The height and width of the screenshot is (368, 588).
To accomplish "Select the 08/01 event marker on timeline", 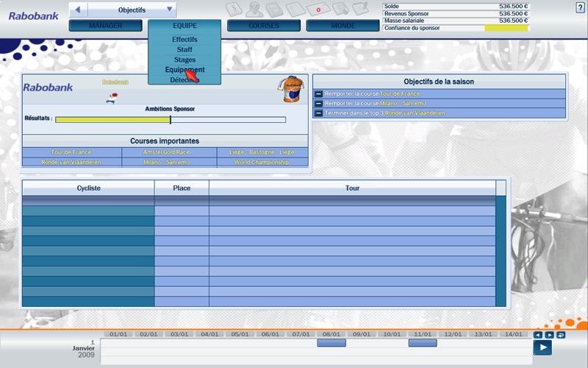I will [331, 343].
